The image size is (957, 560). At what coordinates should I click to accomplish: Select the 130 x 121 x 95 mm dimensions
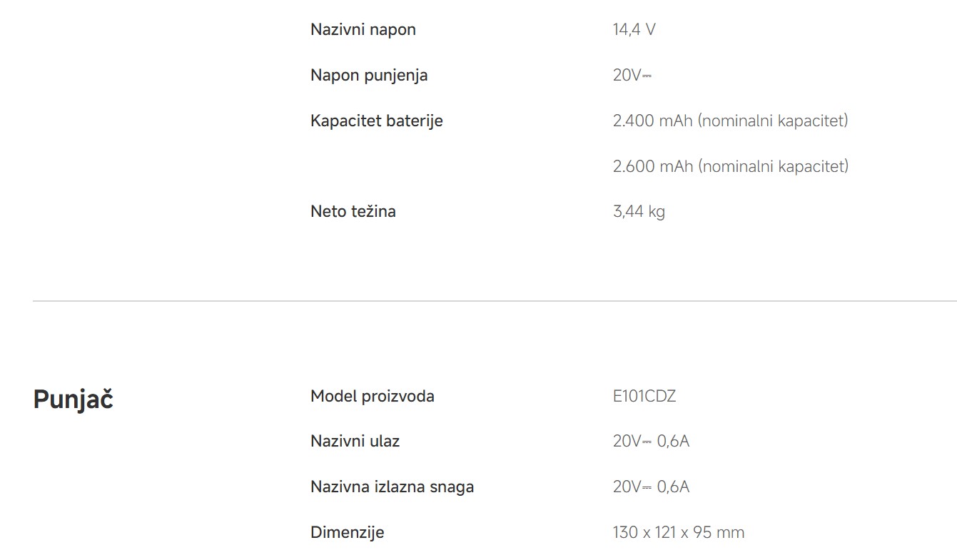[678, 533]
